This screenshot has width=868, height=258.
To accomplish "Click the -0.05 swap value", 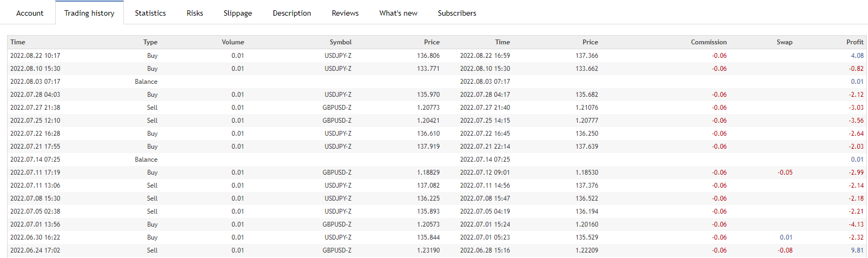I will [x=785, y=173].
